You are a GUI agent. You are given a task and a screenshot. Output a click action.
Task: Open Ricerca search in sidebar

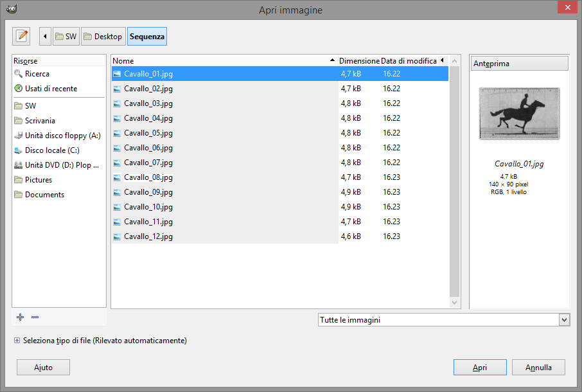37,74
